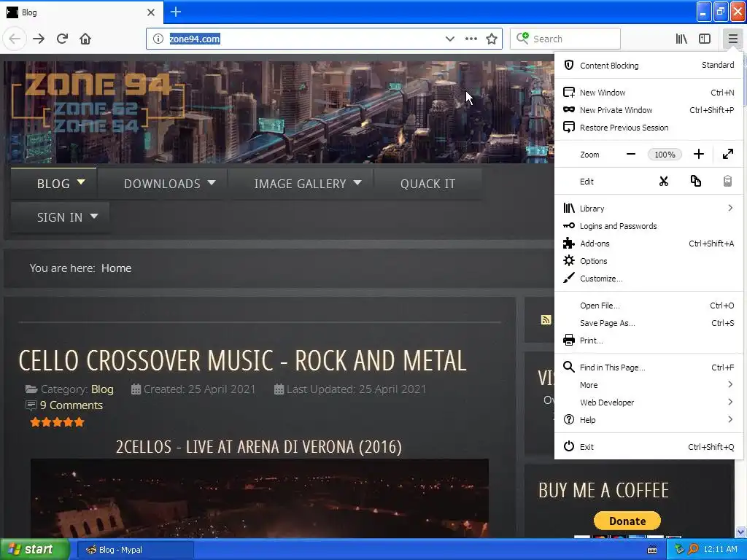Zoom out with the minus button

[631, 155]
